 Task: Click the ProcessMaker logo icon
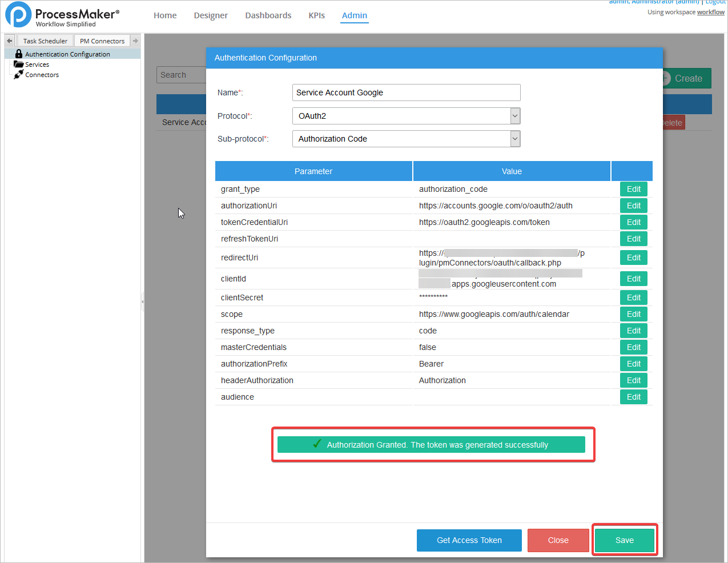(x=18, y=15)
